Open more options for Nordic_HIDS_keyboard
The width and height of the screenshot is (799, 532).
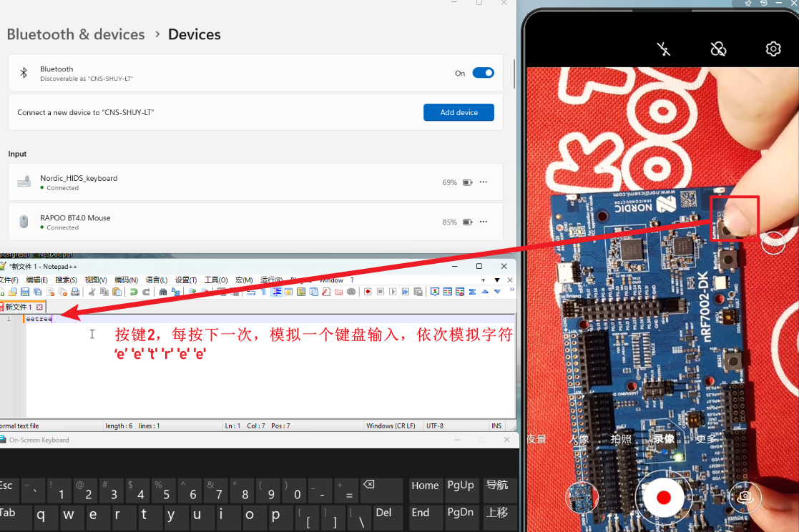click(x=483, y=182)
